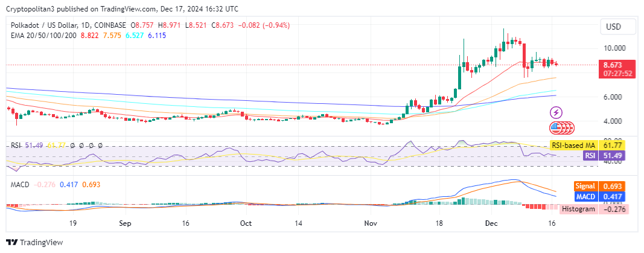
Task: Click the 07:27:52 bar countdown timer
Action: coord(617,74)
